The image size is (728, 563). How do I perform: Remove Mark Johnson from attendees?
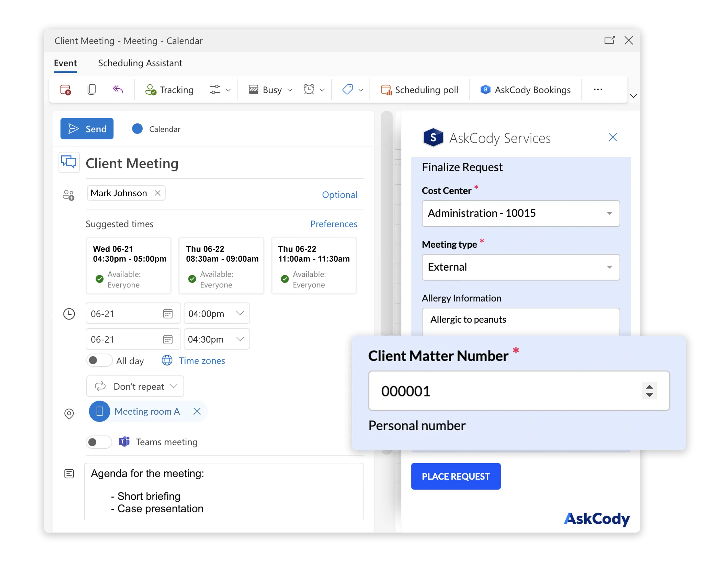click(x=158, y=193)
